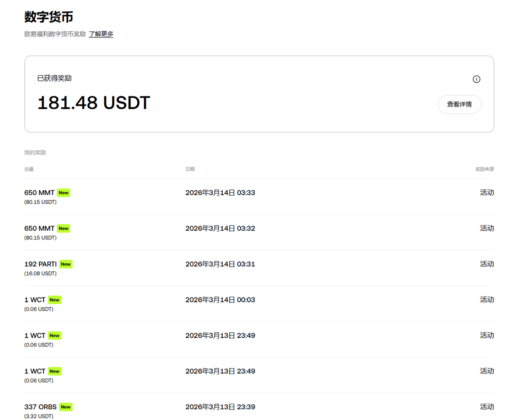Click the 奖励来源 column header

(x=485, y=169)
